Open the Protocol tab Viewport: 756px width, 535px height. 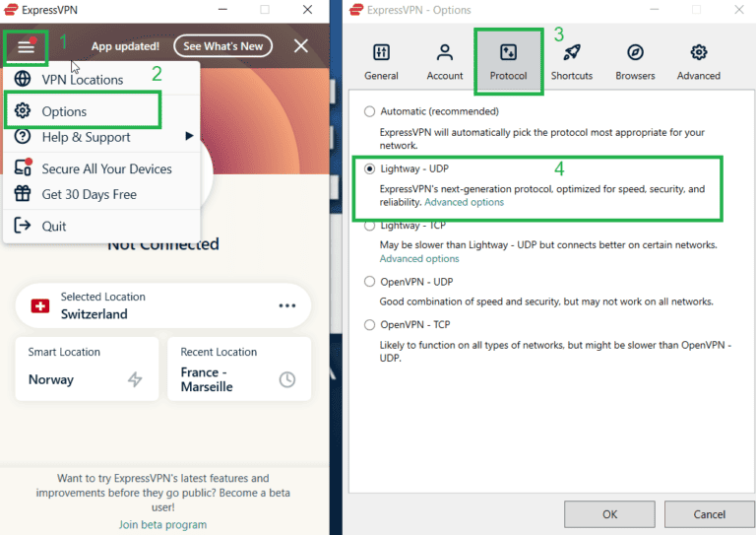[x=508, y=62]
